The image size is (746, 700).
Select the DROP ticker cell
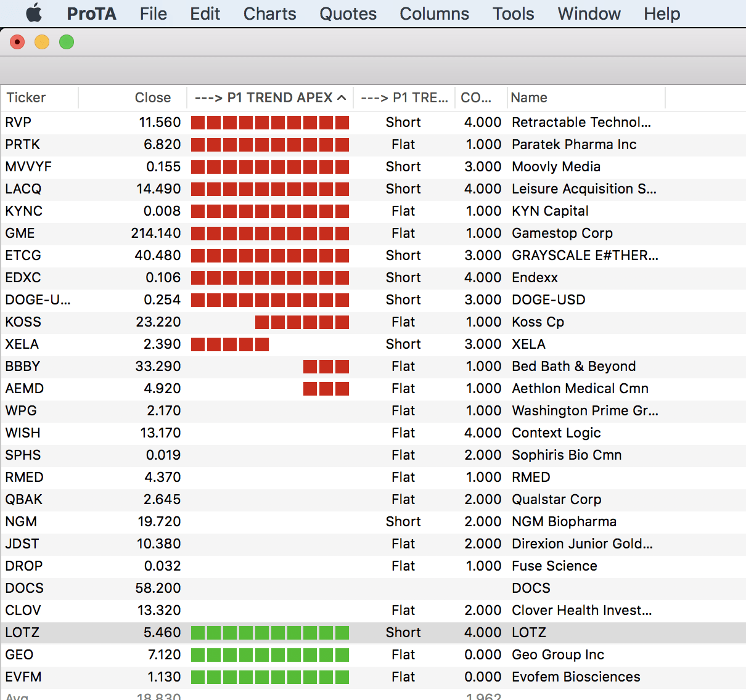point(24,566)
